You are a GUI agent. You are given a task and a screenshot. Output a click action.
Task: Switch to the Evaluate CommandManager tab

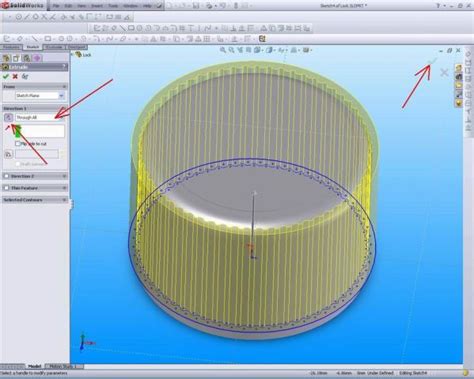point(54,47)
